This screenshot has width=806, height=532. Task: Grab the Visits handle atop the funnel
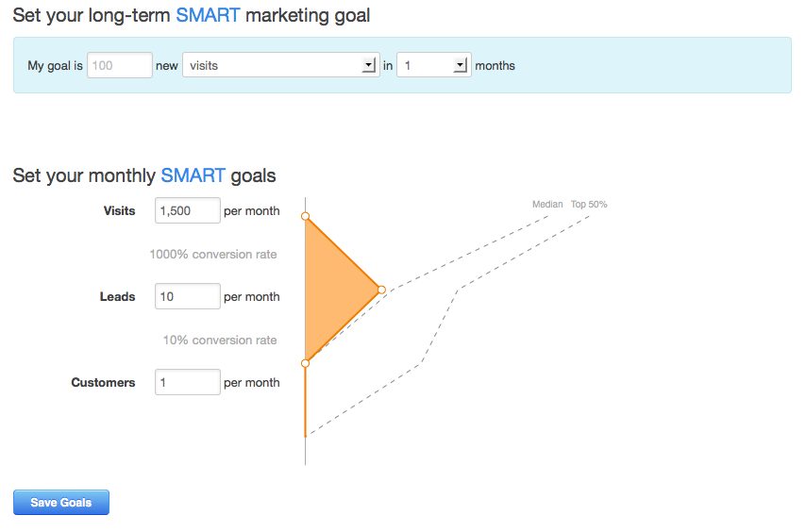click(306, 216)
